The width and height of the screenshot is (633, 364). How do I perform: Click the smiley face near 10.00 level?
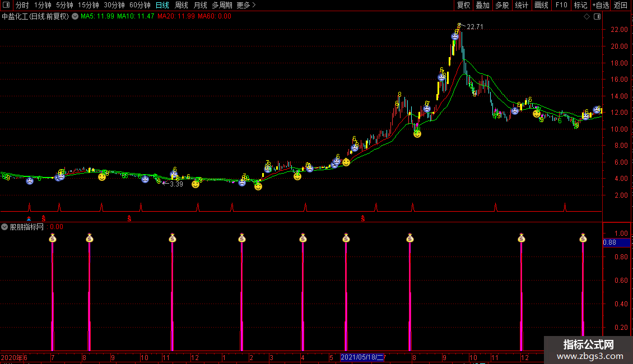(417, 134)
